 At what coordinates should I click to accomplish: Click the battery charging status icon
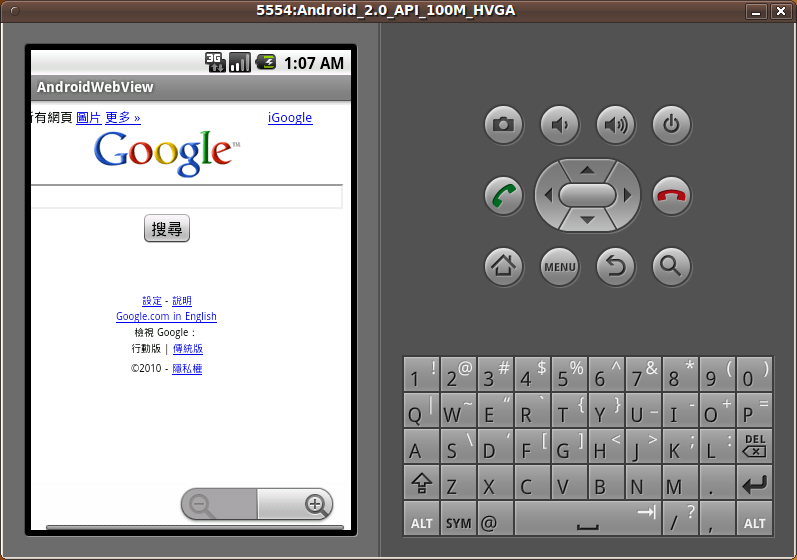[265, 63]
